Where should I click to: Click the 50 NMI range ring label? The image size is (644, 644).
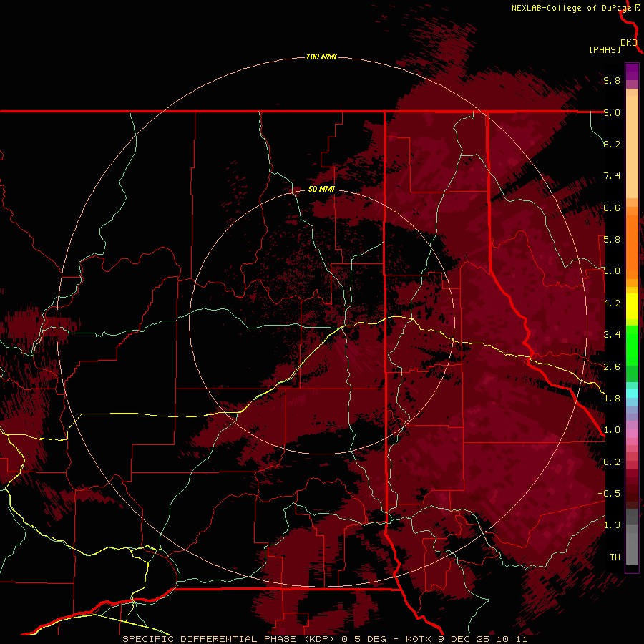pyautogui.click(x=321, y=189)
